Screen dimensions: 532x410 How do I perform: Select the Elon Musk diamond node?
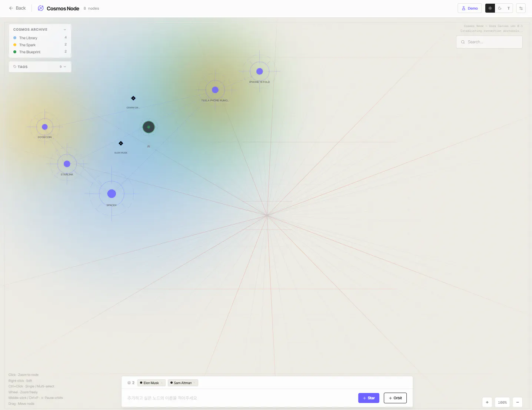click(x=121, y=143)
